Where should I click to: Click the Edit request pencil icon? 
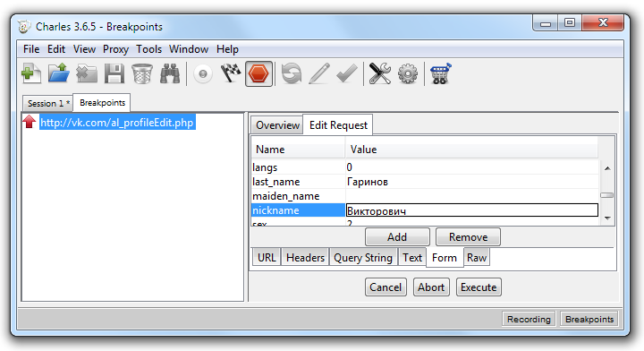pos(319,74)
